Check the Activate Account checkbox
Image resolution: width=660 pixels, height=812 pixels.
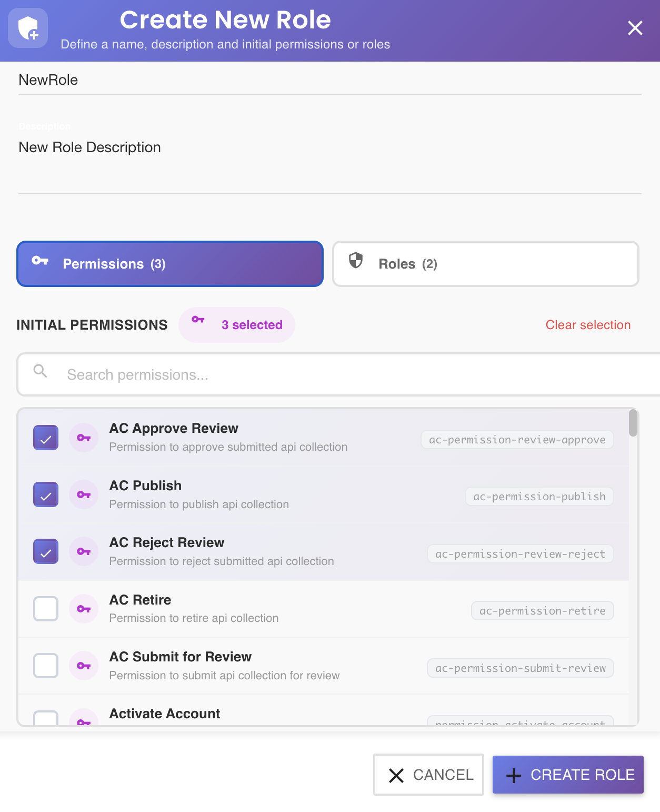pos(46,718)
